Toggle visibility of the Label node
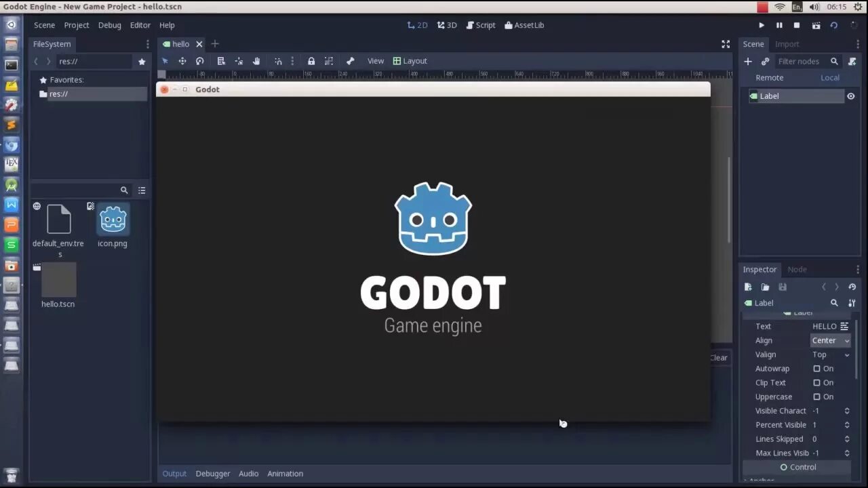 tap(851, 96)
